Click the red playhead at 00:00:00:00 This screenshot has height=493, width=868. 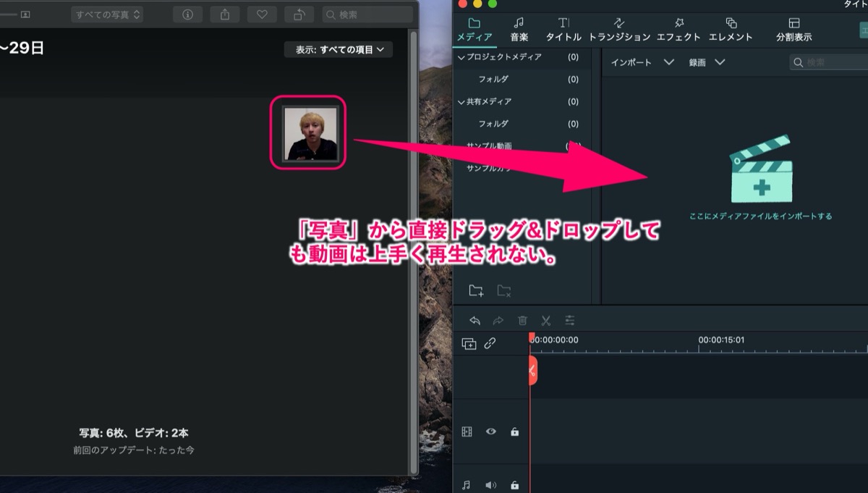(x=530, y=337)
